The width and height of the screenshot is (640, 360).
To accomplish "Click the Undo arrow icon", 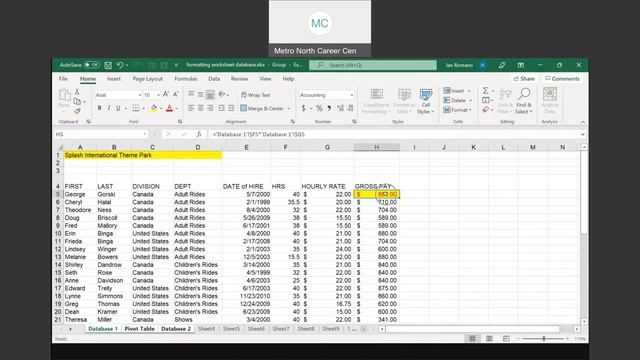I will (120, 65).
